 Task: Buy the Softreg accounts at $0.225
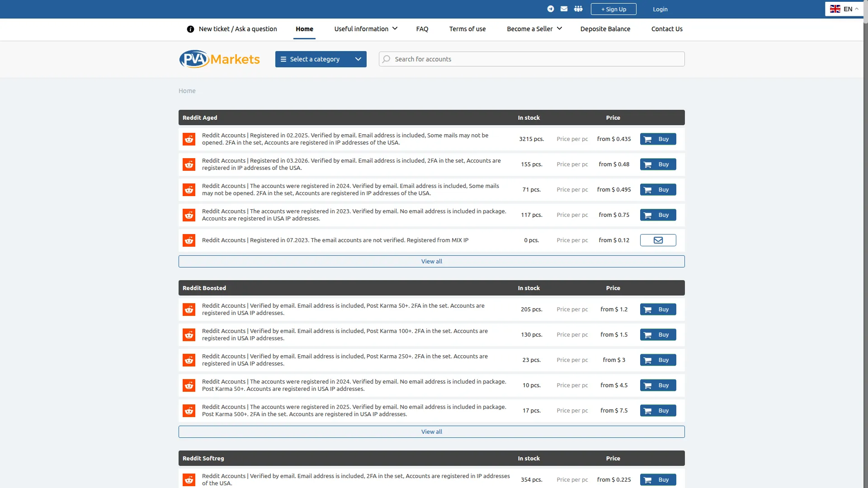pos(658,480)
